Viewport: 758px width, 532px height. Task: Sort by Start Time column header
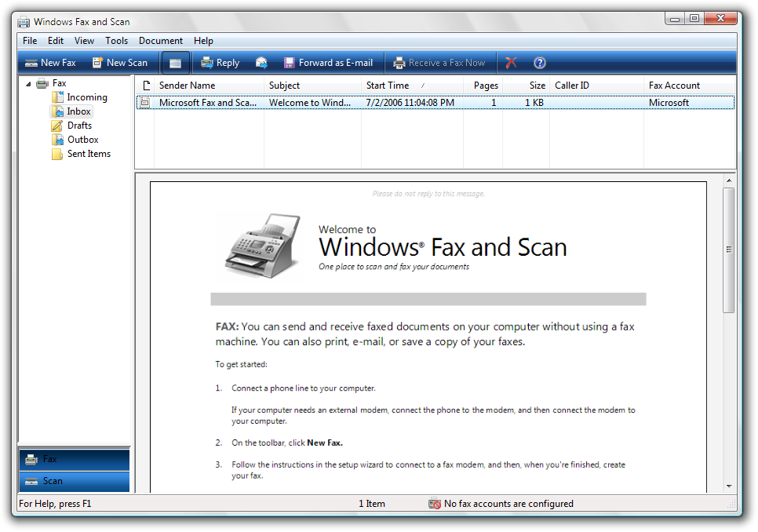click(x=413, y=86)
